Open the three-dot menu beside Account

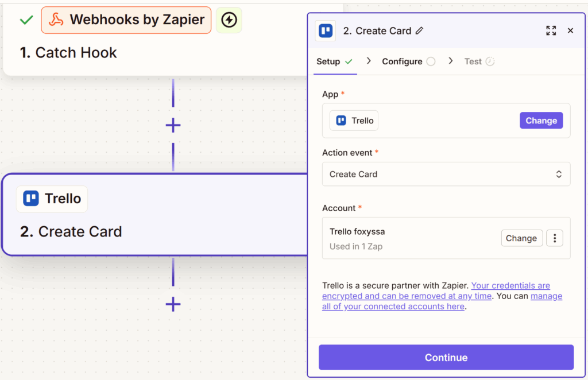[x=554, y=238]
